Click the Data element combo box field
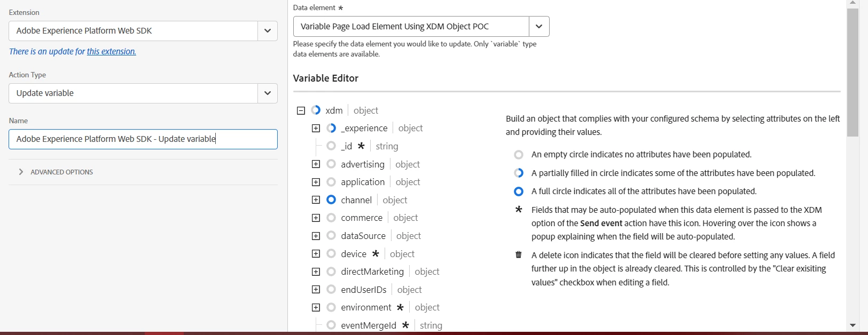 click(411, 27)
